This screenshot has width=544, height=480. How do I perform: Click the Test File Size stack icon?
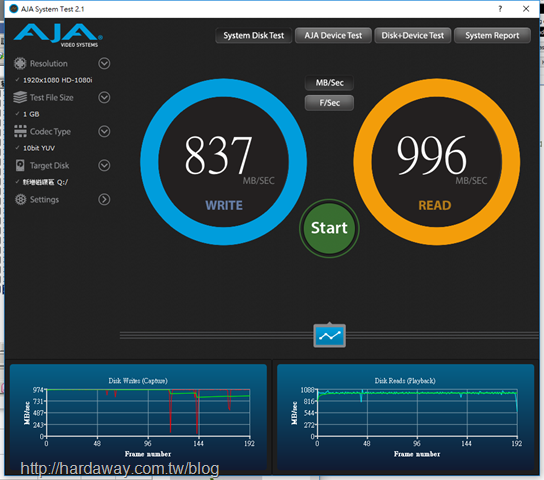(x=20, y=97)
